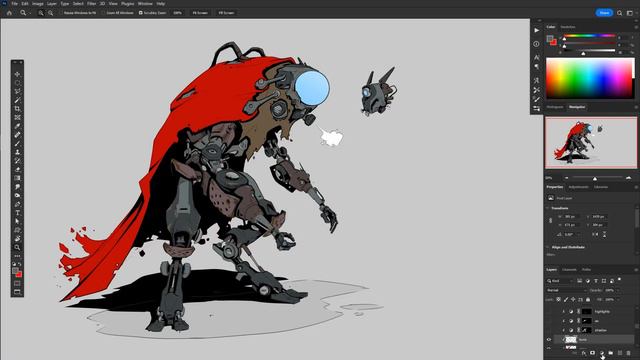Click the create new layer icon
640x360 pixels.
tap(620, 353)
